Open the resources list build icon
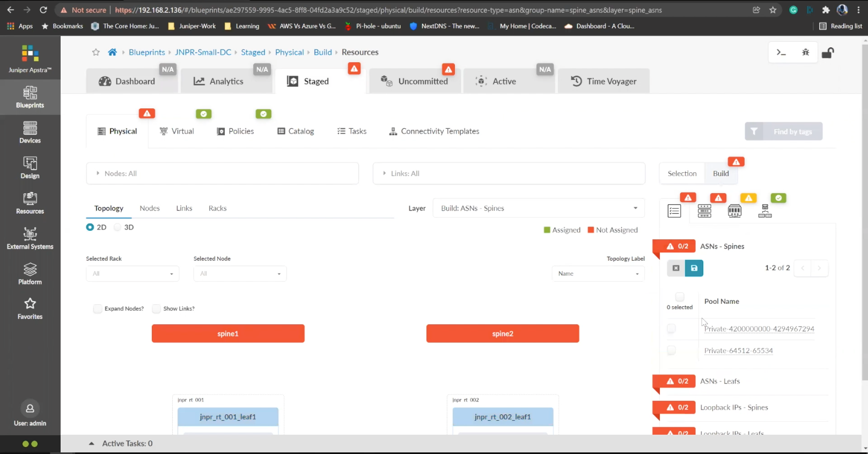868x454 pixels. coord(674,211)
